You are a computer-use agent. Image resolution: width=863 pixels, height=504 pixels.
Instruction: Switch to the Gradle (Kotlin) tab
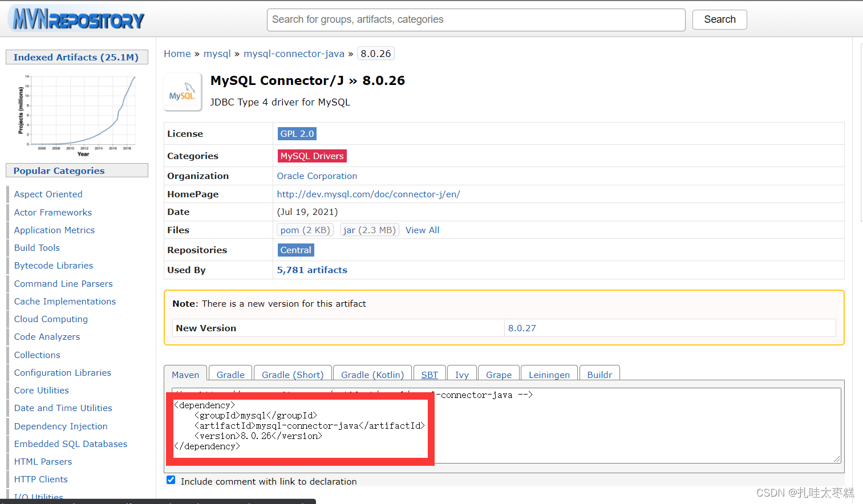click(x=372, y=375)
